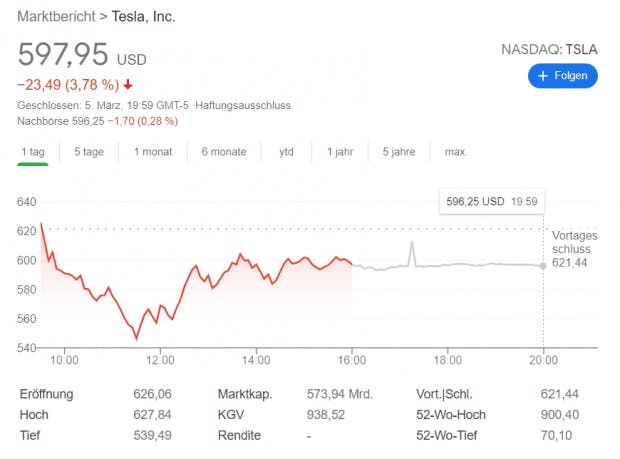This screenshot has height=459, width=620.
Task: Click the gray end-of-chart data point
Action: click(543, 265)
